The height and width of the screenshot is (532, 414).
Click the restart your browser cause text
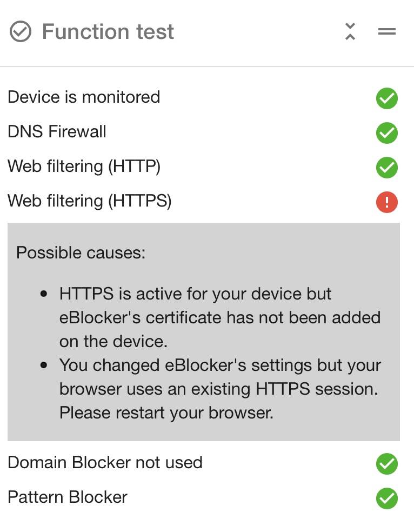tap(220, 389)
